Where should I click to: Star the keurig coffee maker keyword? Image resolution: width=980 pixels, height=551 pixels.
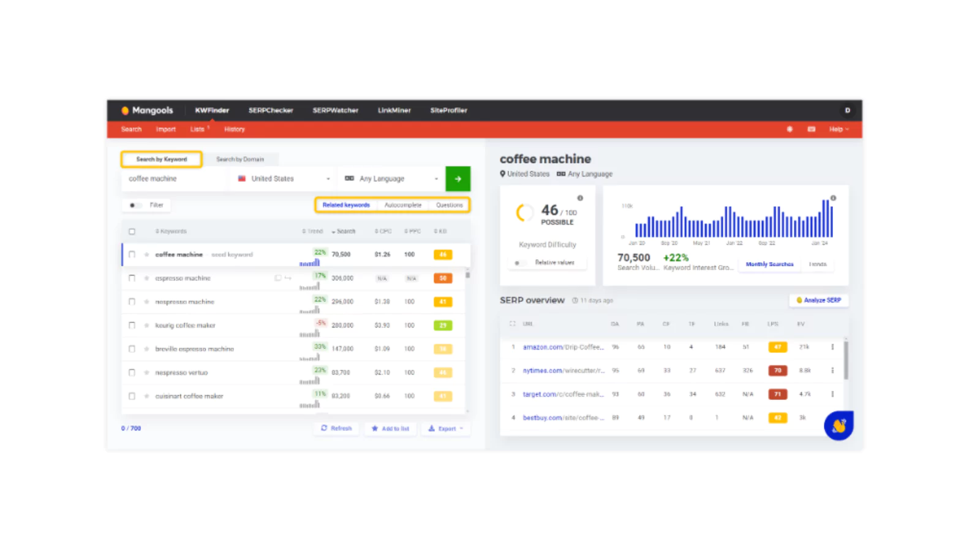(x=146, y=325)
